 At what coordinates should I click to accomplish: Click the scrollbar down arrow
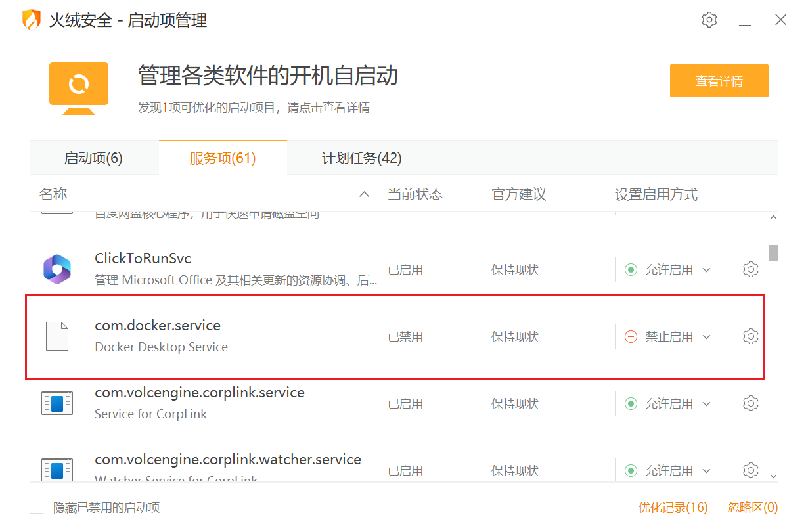coord(773,476)
